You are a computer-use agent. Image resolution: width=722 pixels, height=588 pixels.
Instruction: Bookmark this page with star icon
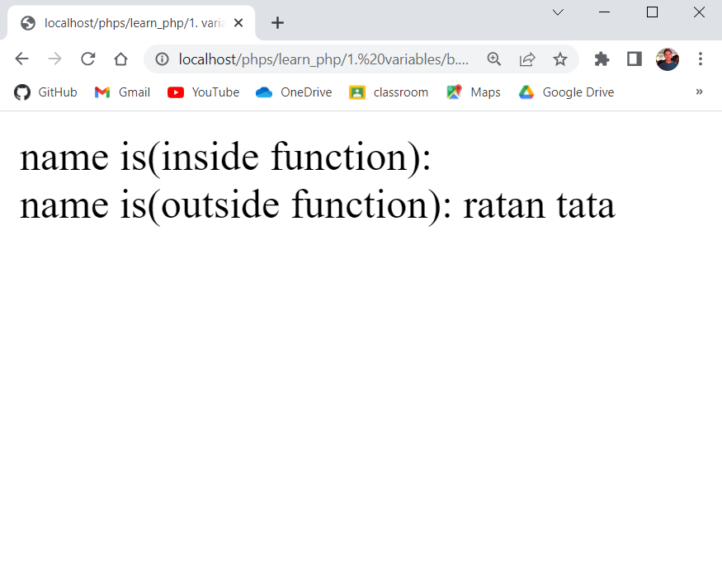pos(560,59)
